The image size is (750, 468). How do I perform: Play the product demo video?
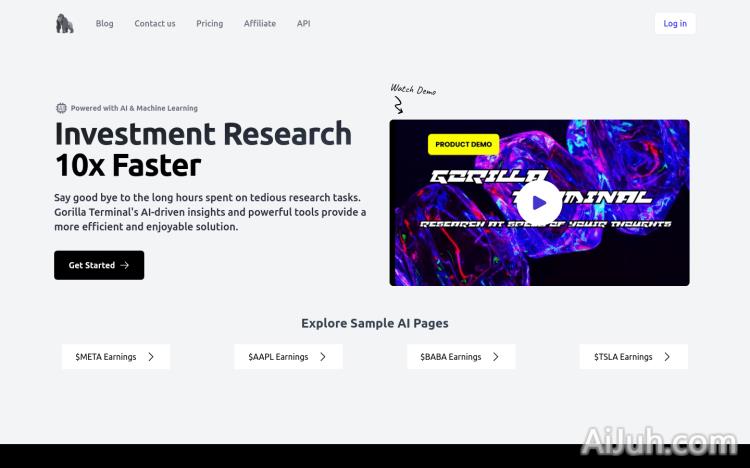coord(539,203)
